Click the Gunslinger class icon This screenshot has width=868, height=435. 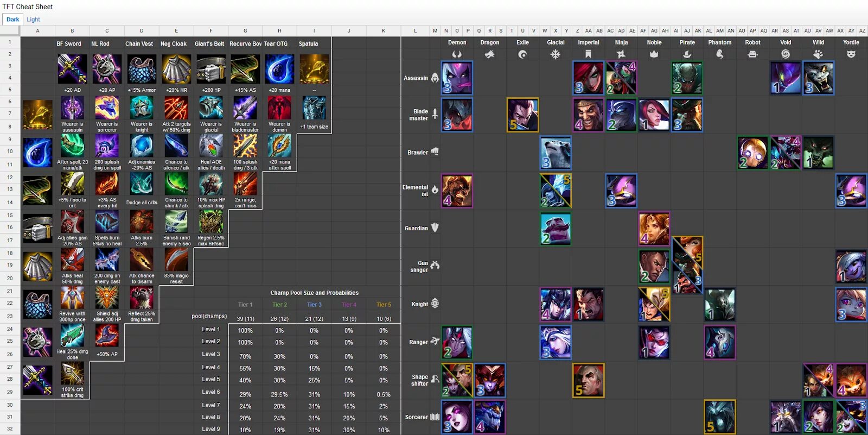pos(435,266)
